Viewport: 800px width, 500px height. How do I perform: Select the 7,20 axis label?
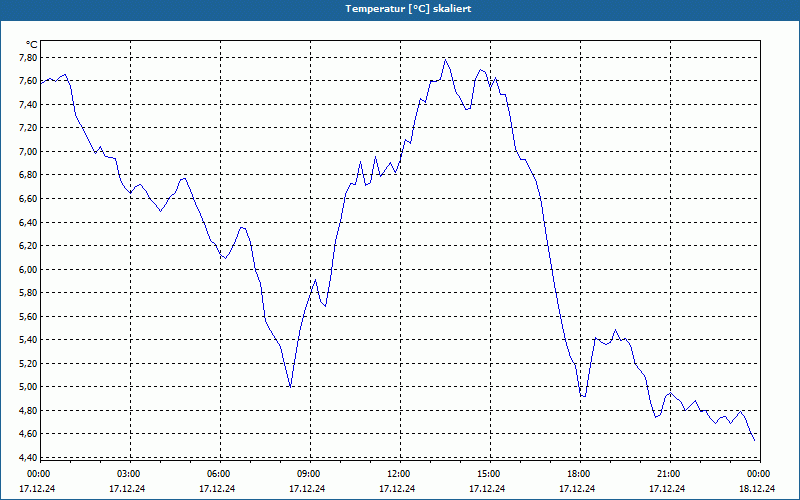(28, 128)
